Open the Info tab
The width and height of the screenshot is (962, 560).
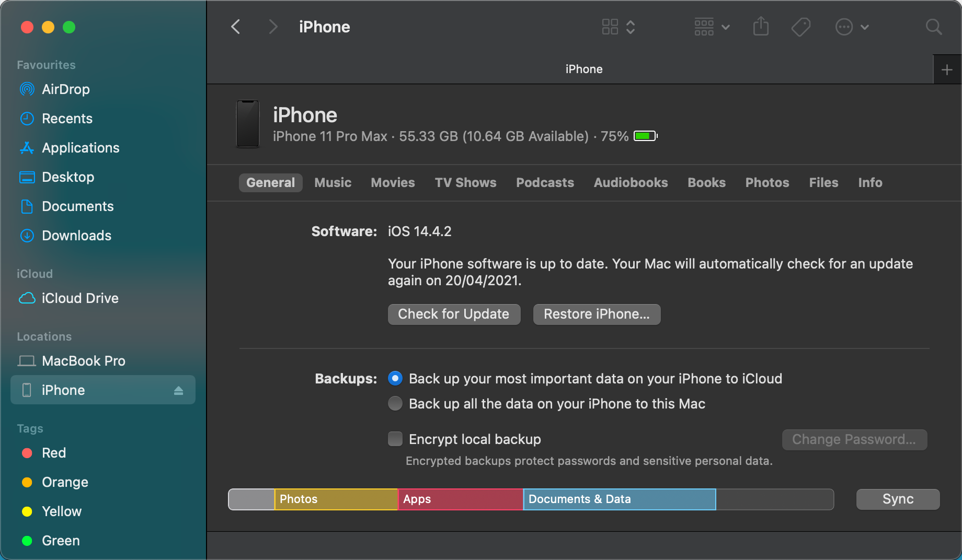tap(869, 182)
